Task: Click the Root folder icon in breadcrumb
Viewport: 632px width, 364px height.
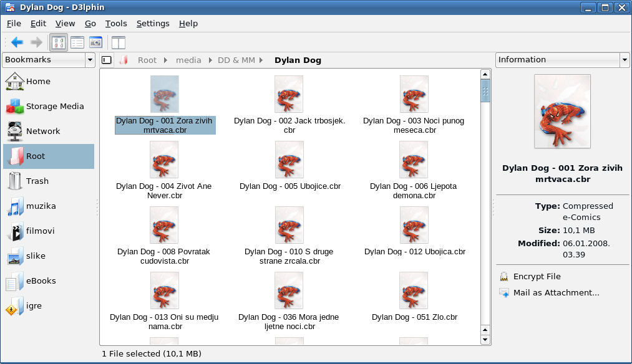Action: pos(124,60)
